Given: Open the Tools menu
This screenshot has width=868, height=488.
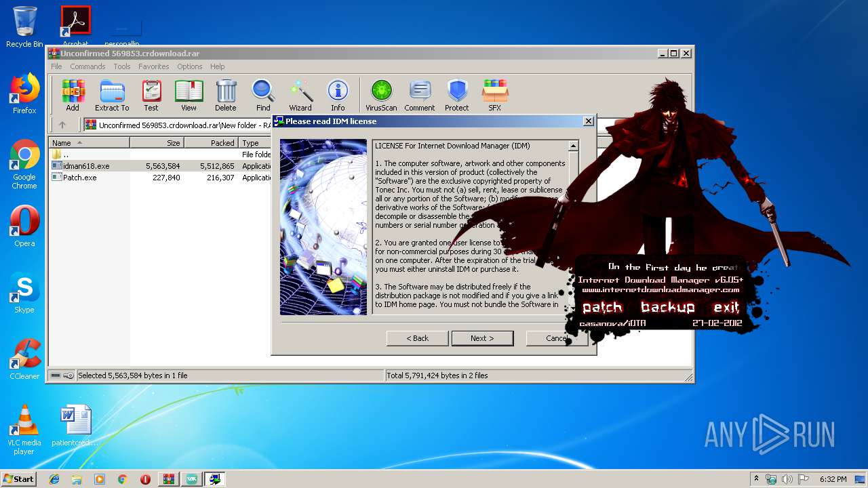Looking at the screenshot, I should pos(122,66).
